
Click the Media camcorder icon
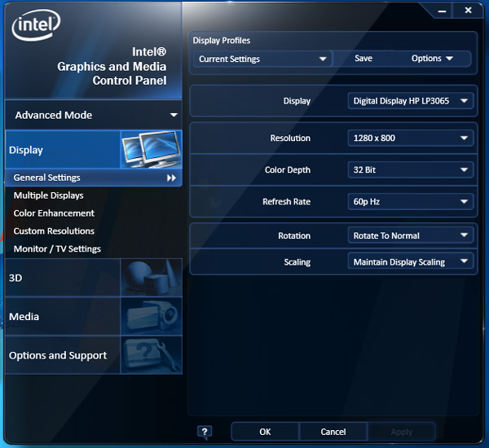pyautogui.click(x=152, y=316)
